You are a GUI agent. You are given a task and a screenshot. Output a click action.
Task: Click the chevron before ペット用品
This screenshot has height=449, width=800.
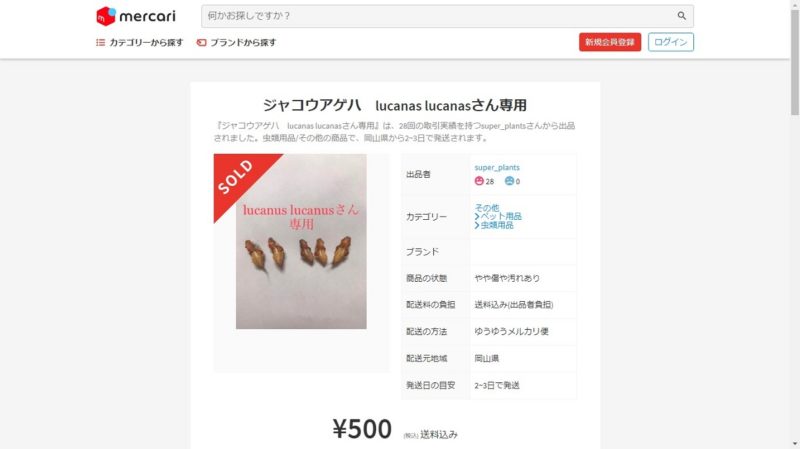click(x=477, y=216)
